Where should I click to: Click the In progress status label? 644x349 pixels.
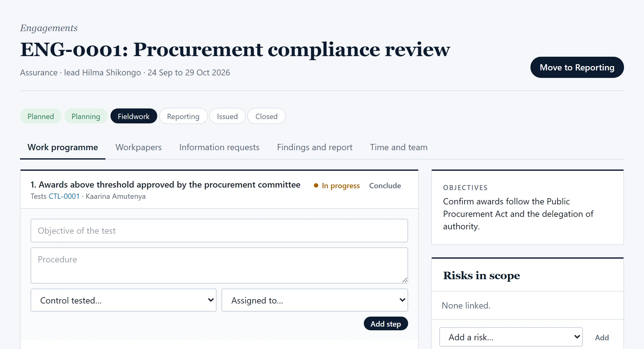pyautogui.click(x=337, y=186)
